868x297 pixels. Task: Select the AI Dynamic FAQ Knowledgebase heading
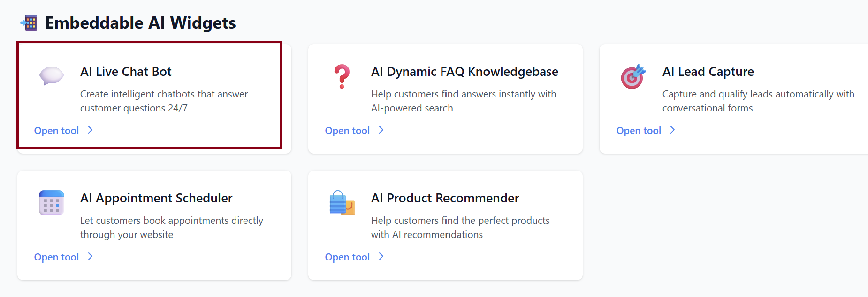(x=464, y=72)
